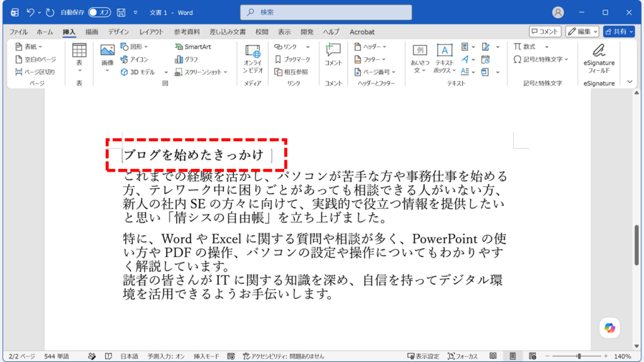Save the document with the disk icon
The height and width of the screenshot is (362, 644).
coord(121,13)
